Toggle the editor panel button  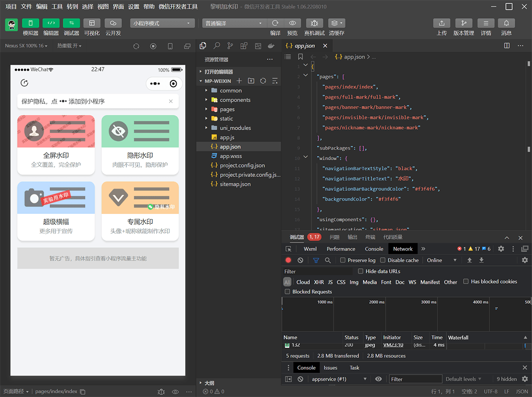51,23
